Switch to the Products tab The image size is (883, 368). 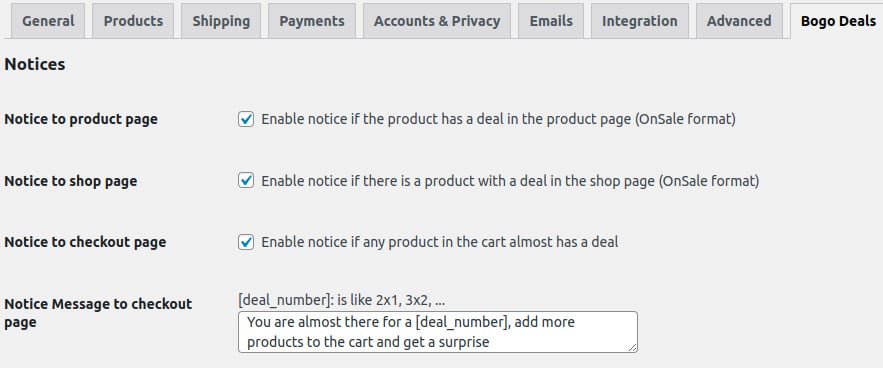[133, 21]
